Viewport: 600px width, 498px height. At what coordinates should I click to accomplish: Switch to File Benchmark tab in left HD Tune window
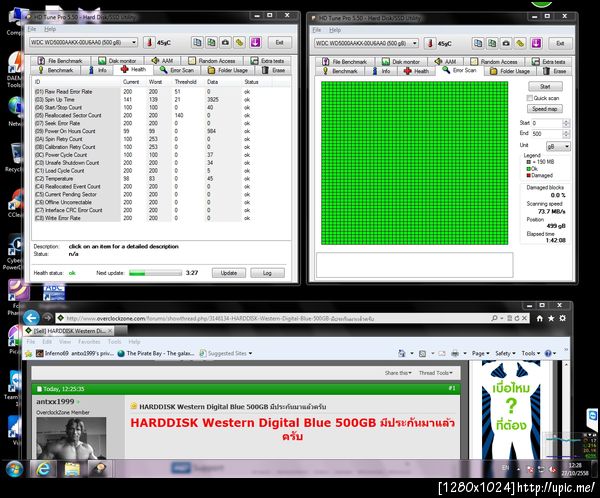pyautogui.click(x=60, y=60)
